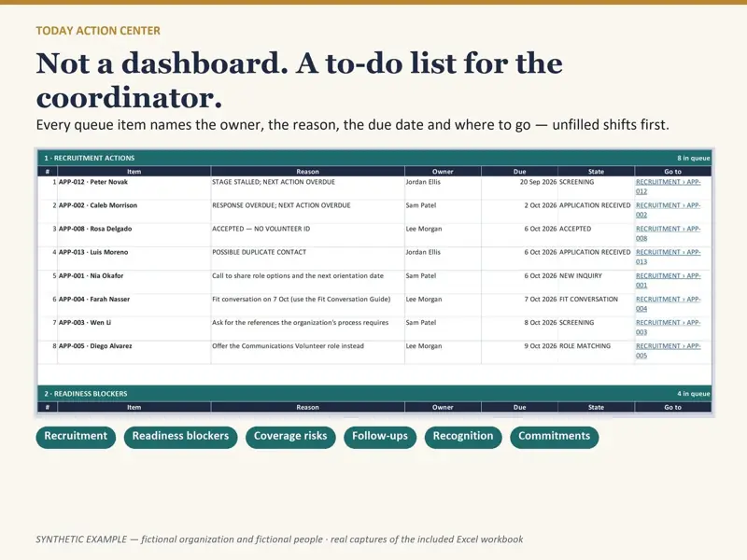The height and width of the screenshot is (560, 747).
Task: Choose the Coverage risks pill
Action: 290,437
